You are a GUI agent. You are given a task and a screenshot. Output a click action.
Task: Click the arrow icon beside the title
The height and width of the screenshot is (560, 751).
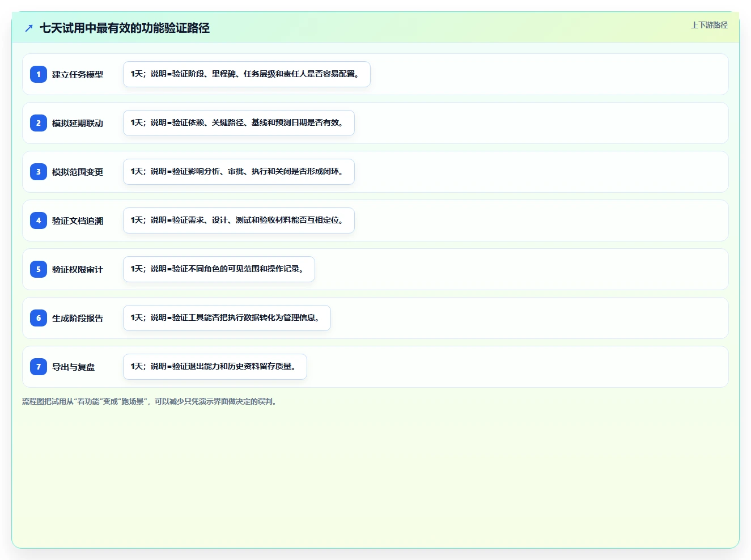pyautogui.click(x=29, y=28)
